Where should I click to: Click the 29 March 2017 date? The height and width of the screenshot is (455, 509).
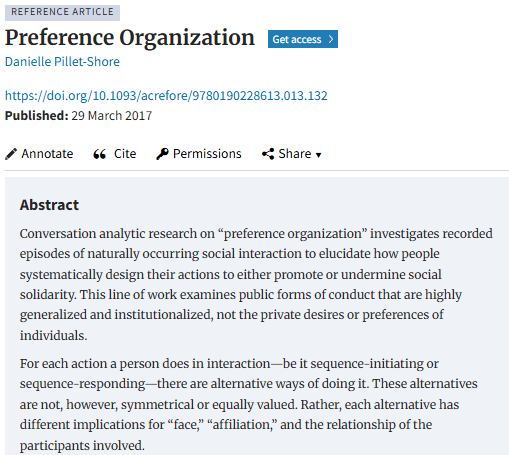(x=112, y=116)
